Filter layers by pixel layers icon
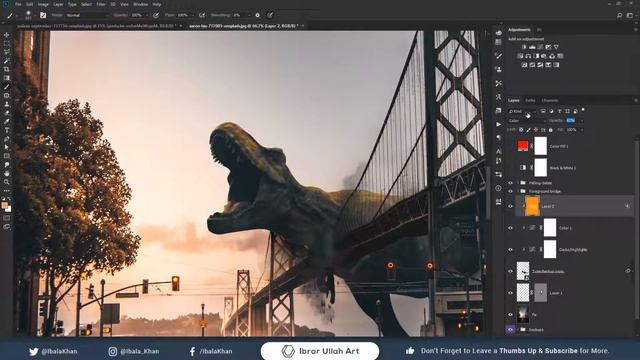Image resolution: width=640 pixels, height=360 pixels. point(543,111)
